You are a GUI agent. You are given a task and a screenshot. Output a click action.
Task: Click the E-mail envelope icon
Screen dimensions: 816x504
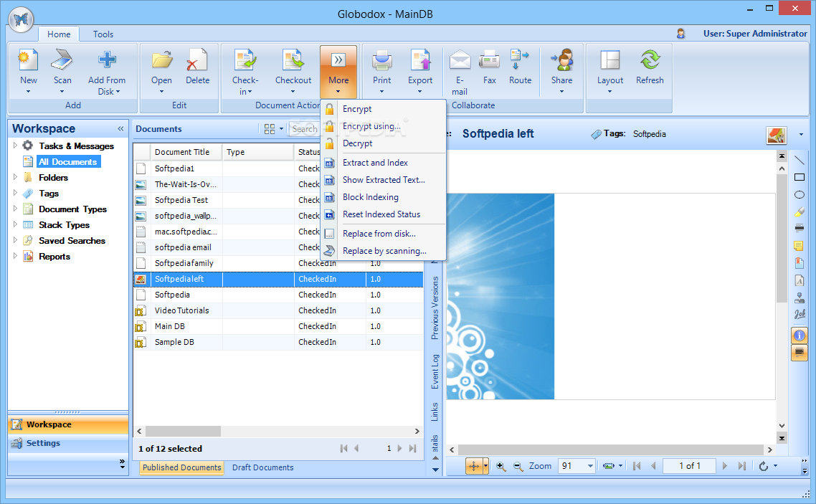point(460,60)
